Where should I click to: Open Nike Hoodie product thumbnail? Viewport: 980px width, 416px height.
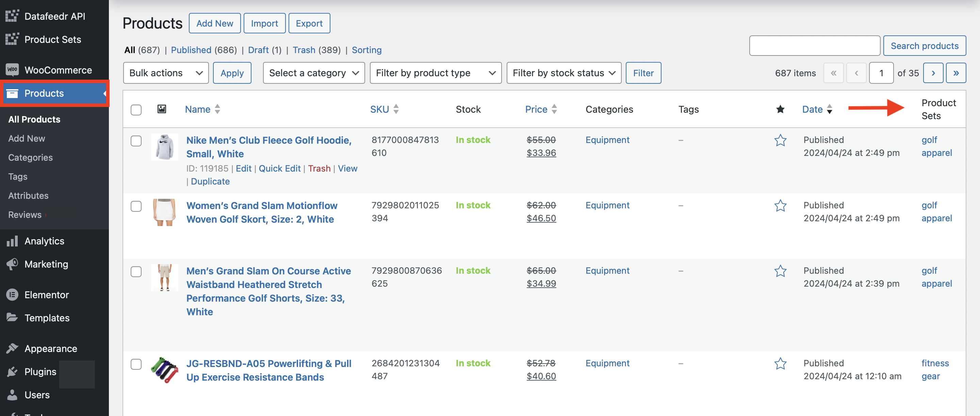pyautogui.click(x=165, y=147)
